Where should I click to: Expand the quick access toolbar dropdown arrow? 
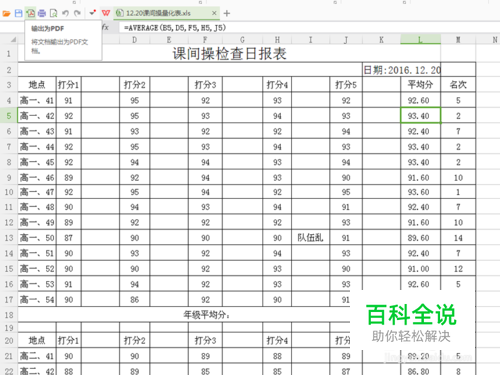(x=92, y=13)
